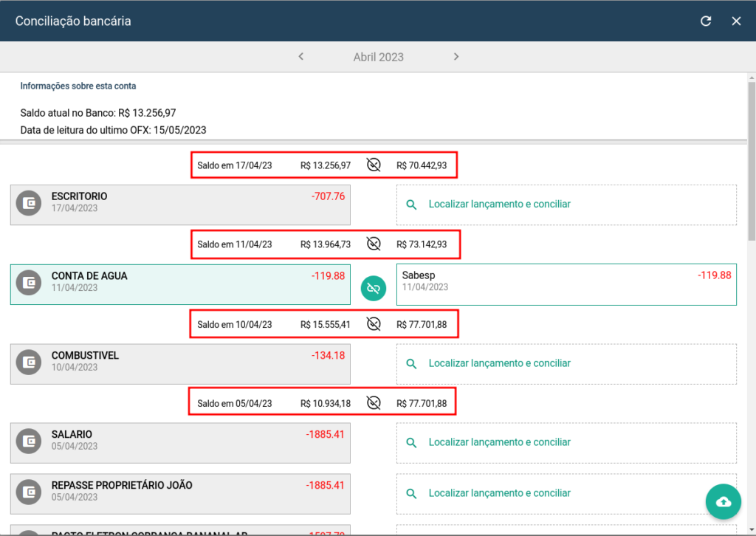Click the vertical scrollbar thumb

[752, 161]
